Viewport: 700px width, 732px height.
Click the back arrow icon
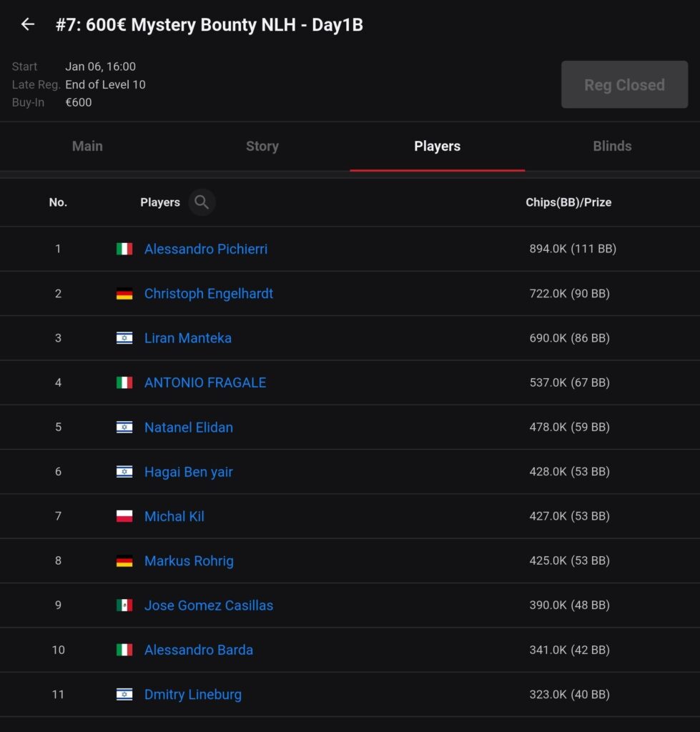click(28, 24)
